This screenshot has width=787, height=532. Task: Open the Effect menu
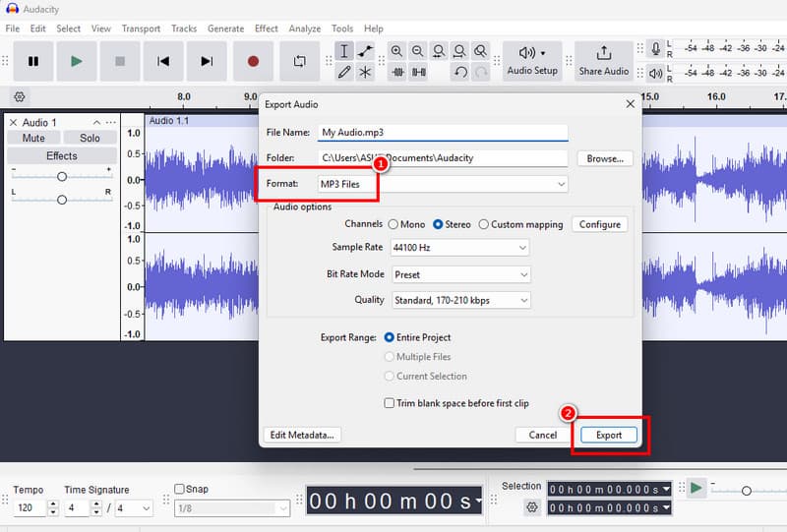(x=266, y=29)
